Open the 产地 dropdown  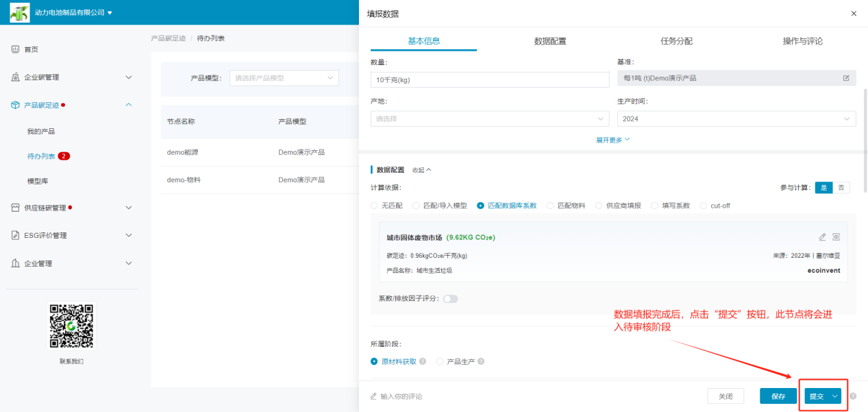pos(489,119)
